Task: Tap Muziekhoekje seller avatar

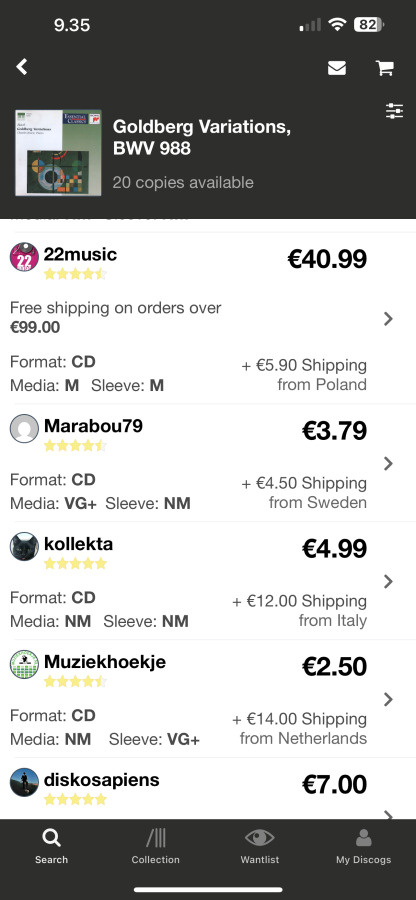Action: tap(24, 665)
